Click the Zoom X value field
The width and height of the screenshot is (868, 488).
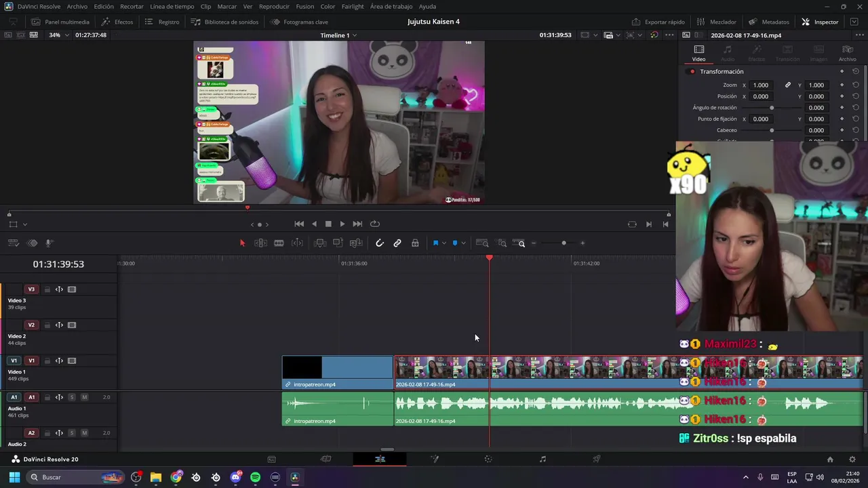(x=761, y=85)
